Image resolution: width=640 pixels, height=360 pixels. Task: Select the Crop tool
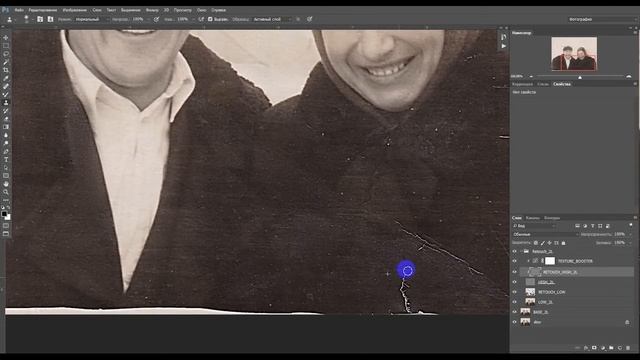click(x=6, y=70)
